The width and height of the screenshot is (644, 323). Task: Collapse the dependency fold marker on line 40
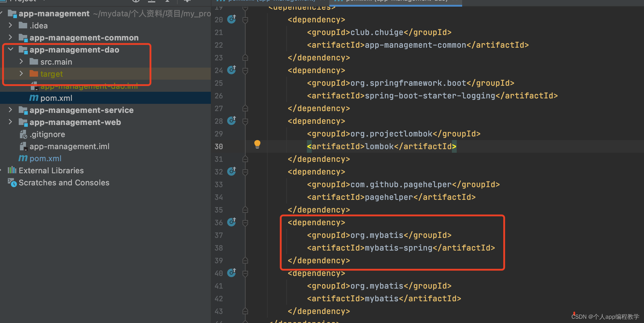pyautogui.click(x=245, y=273)
